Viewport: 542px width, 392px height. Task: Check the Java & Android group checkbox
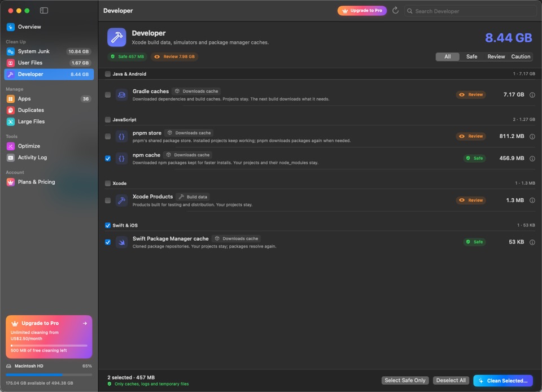coord(108,74)
